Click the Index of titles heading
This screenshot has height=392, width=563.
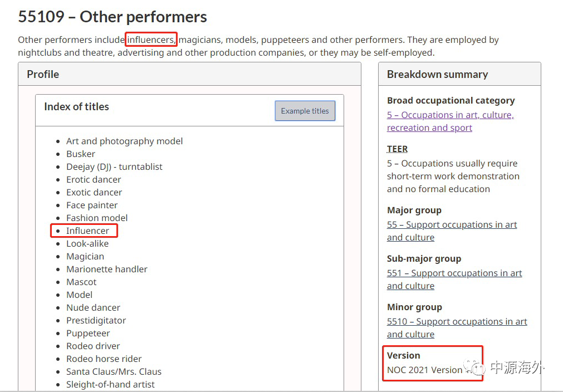76,106
